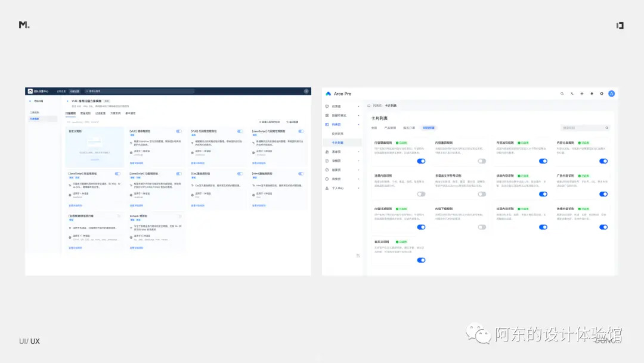
Task: Click the 数据可视化 menu icon in sidebar
Action: pyautogui.click(x=327, y=115)
